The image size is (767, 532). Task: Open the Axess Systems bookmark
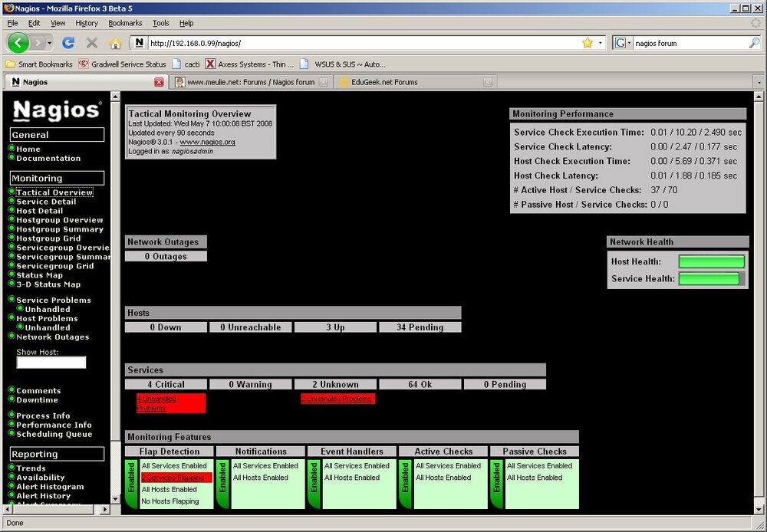(249, 64)
